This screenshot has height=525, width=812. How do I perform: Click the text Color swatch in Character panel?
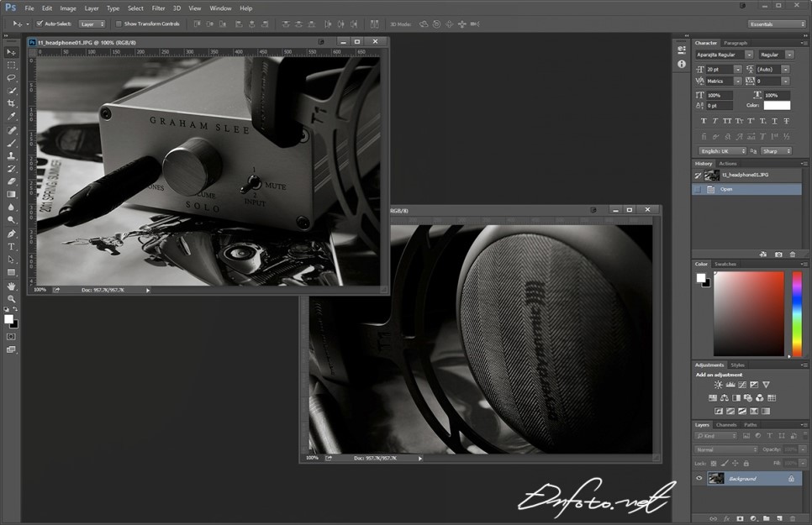777,106
